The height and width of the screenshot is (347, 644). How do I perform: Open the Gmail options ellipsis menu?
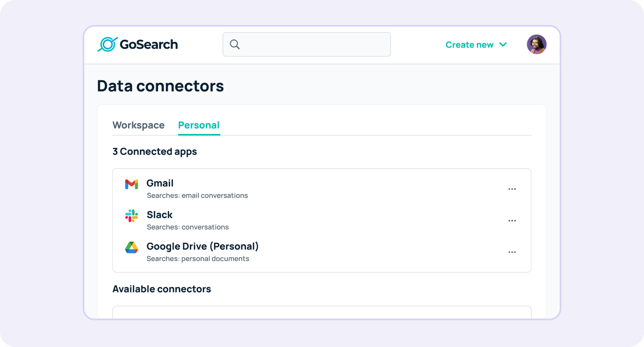(512, 189)
